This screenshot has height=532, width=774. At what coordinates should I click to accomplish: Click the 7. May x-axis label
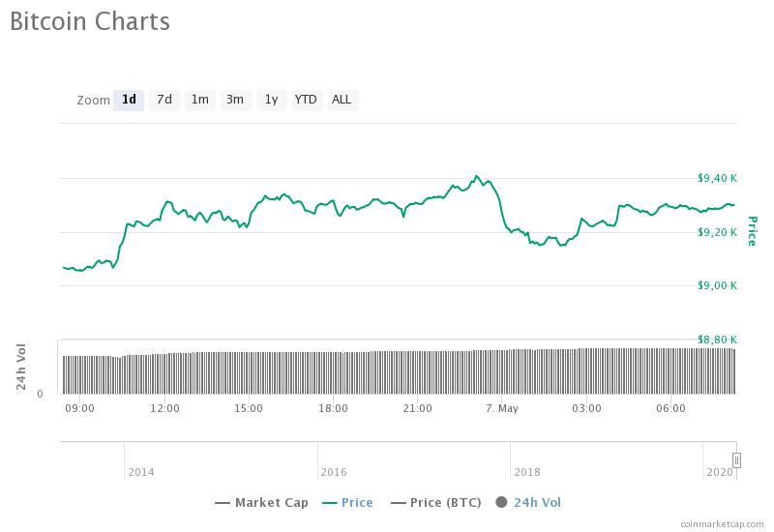point(502,409)
